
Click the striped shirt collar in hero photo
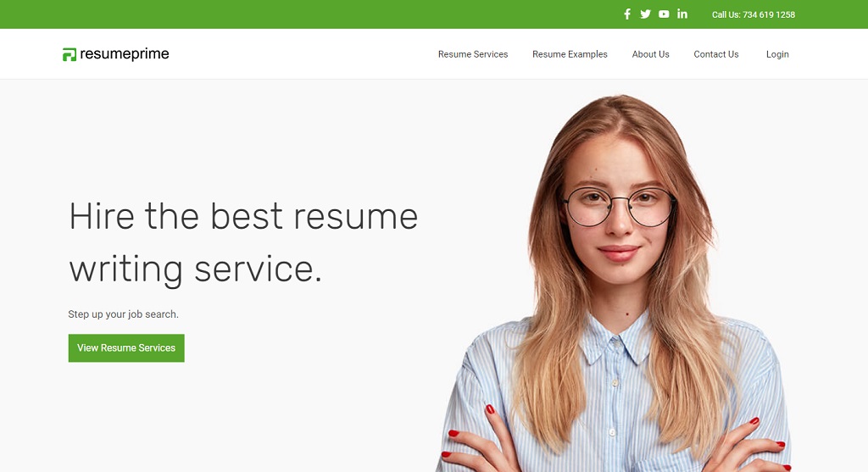pos(616,342)
